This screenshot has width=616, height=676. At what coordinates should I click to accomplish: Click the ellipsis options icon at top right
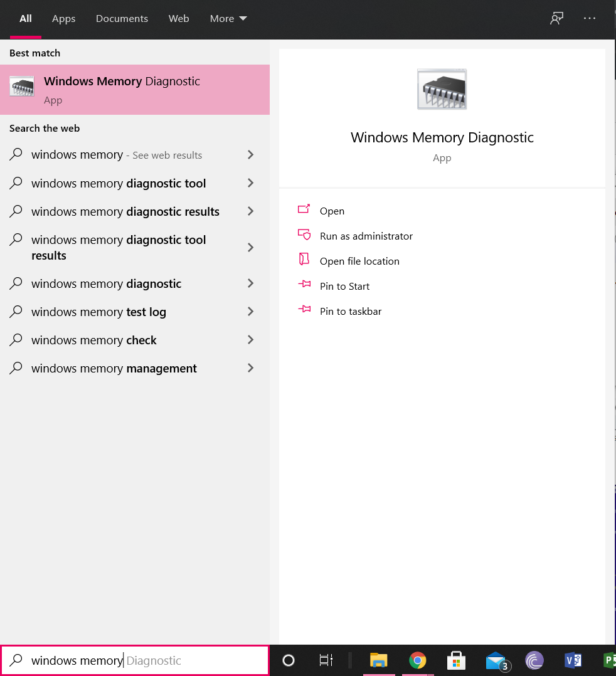click(x=589, y=18)
